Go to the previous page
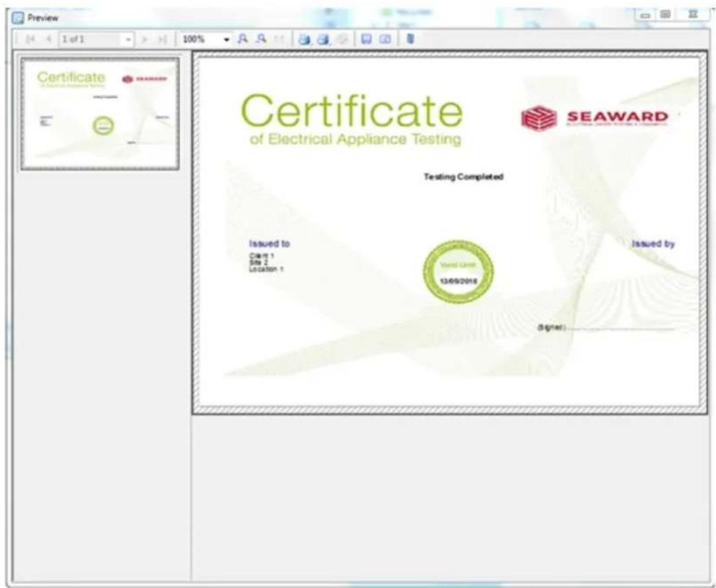716x588 pixels. [48, 39]
